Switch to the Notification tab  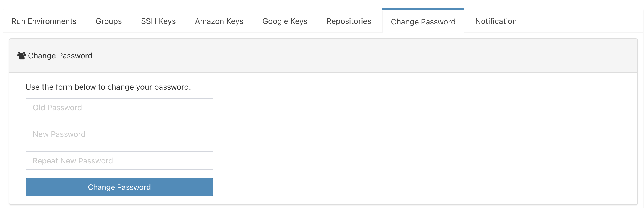[496, 21]
